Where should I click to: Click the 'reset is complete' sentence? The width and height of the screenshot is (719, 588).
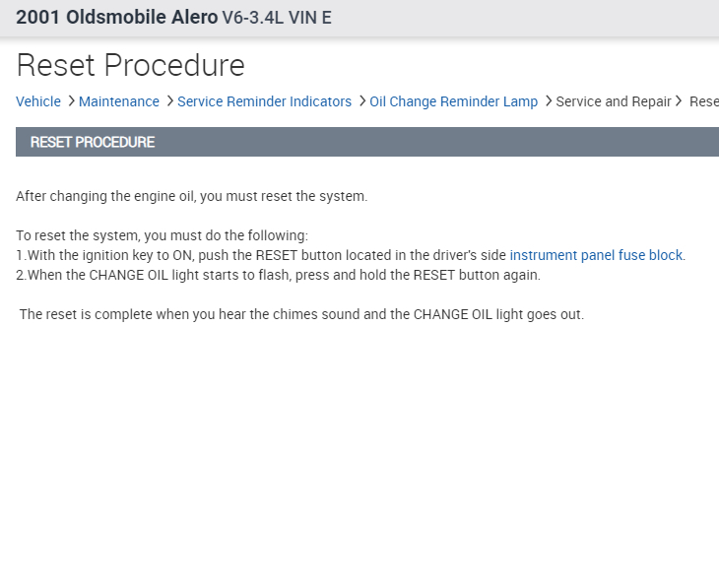coord(301,314)
